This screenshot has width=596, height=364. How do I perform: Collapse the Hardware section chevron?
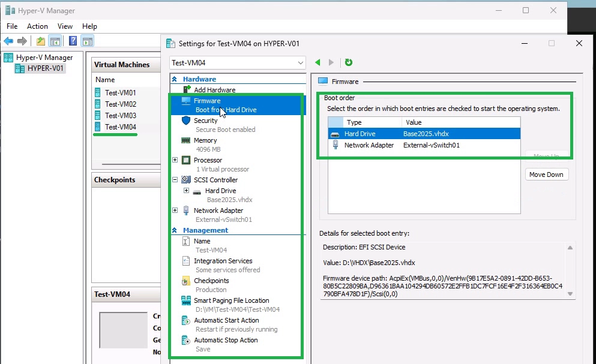click(175, 79)
